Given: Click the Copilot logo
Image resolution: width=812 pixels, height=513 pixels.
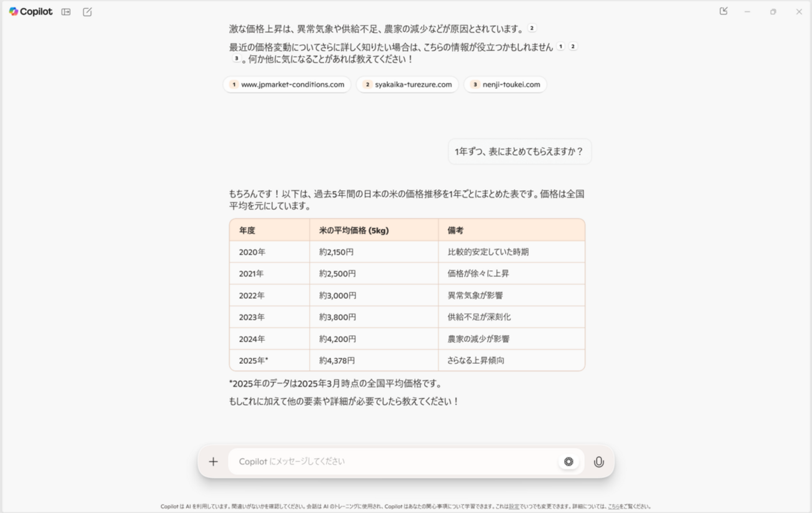Looking at the screenshot, I should pos(31,12).
